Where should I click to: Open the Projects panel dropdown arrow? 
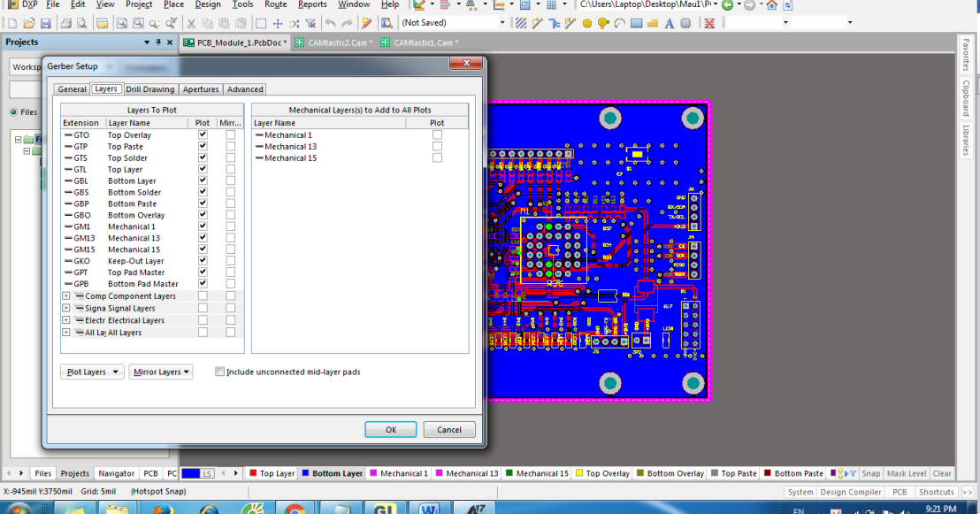[146, 42]
